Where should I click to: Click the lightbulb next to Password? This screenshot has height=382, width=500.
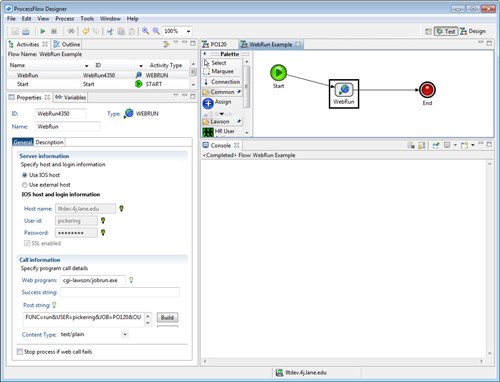coord(103,232)
